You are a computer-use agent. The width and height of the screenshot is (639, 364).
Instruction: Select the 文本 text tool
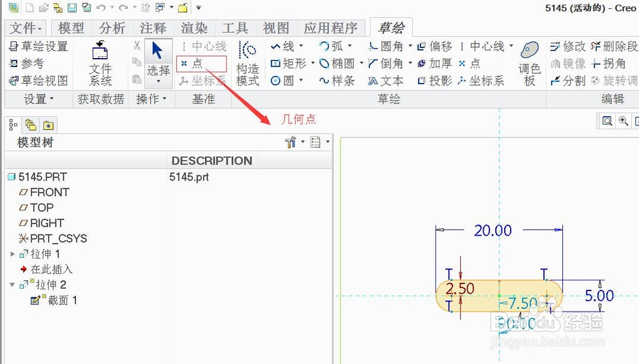tap(385, 80)
